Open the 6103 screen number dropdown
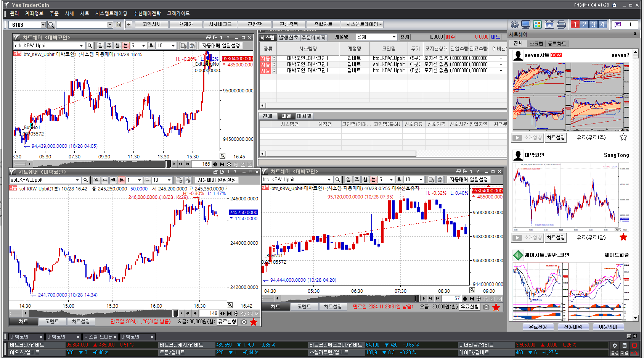 pyautogui.click(x=43, y=25)
